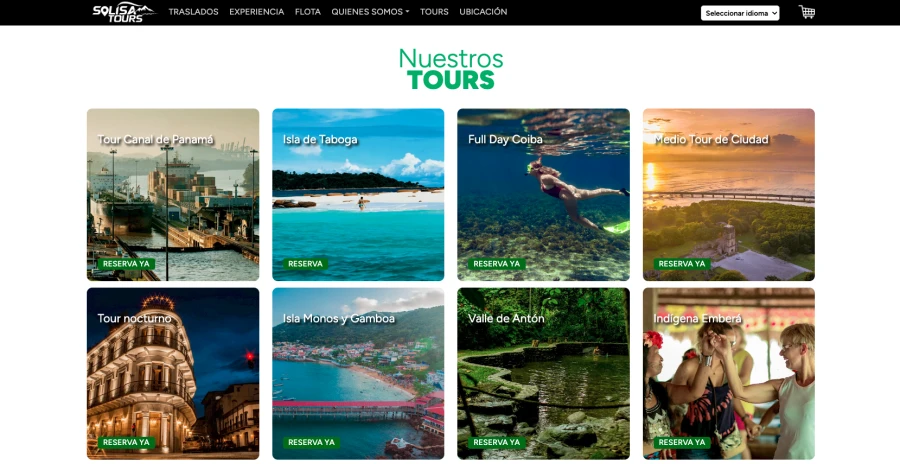Screen dimensions: 900x464
Task: Open the shopping cart icon
Action: coord(806,12)
